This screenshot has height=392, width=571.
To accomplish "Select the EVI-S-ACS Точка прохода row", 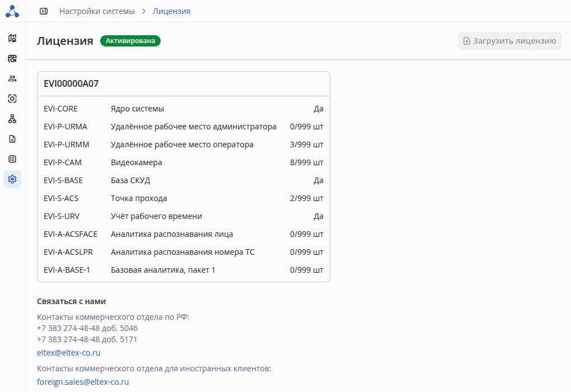I will pos(183,198).
